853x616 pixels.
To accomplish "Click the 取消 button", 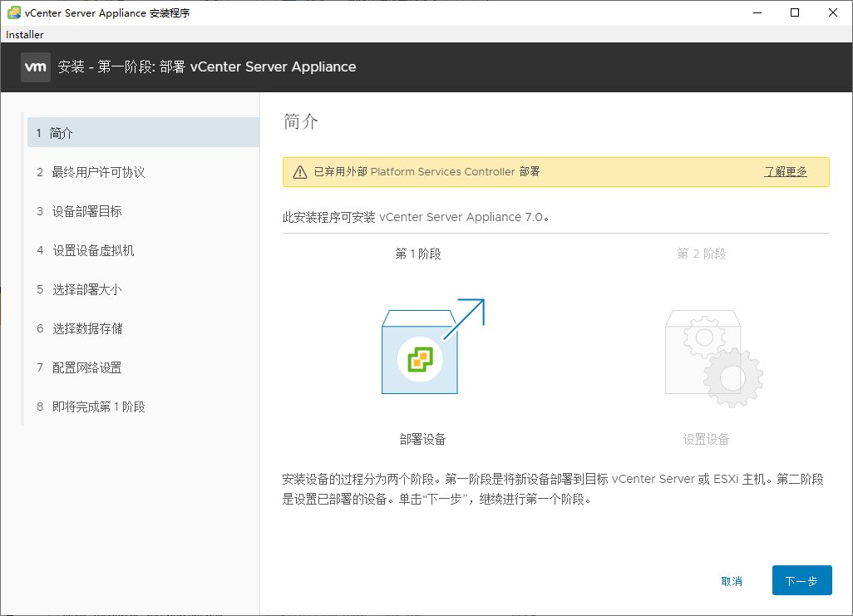I will click(x=732, y=580).
